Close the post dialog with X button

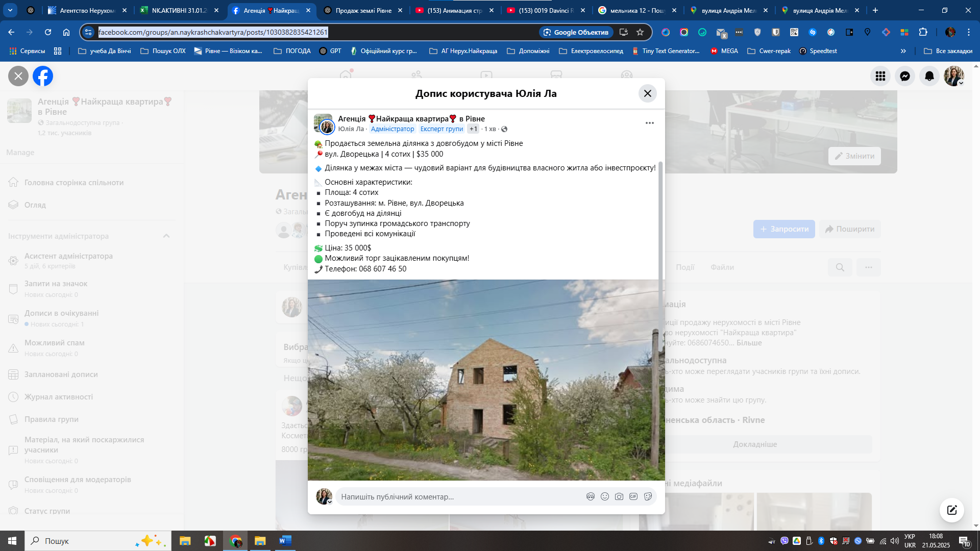[647, 93]
